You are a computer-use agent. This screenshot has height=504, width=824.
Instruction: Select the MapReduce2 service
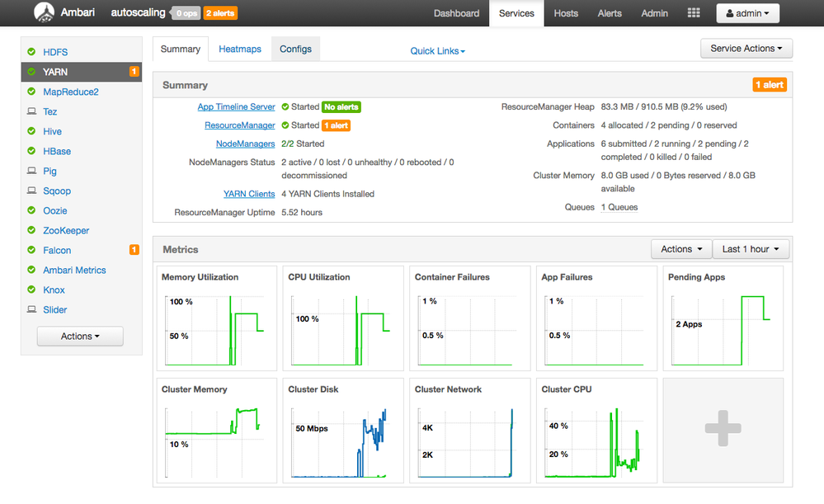70,92
